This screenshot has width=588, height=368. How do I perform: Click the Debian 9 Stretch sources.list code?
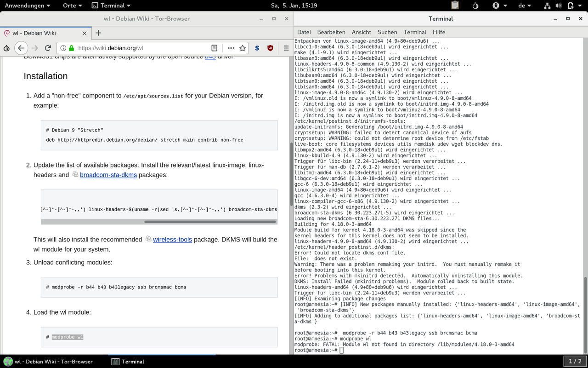click(159, 135)
